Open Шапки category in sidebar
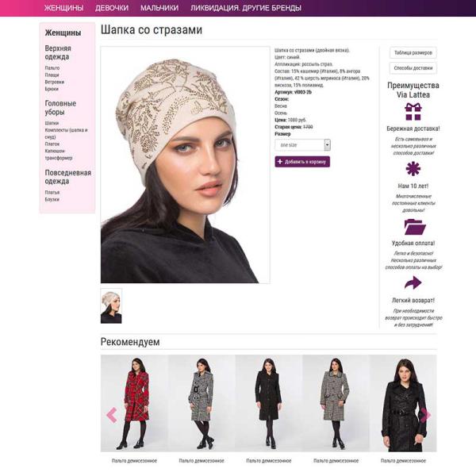The image size is (476, 476). [x=52, y=123]
